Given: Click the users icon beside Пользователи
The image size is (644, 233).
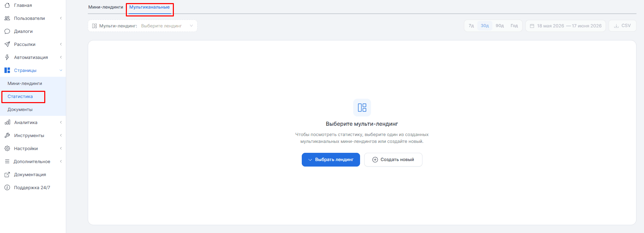Looking at the screenshot, I should (x=7, y=18).
